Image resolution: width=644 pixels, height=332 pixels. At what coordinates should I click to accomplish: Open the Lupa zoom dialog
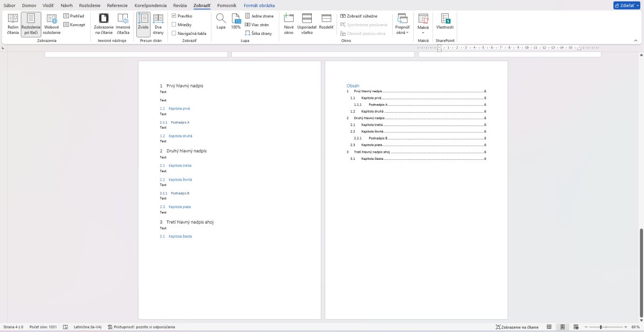click(x=221, y=22)
